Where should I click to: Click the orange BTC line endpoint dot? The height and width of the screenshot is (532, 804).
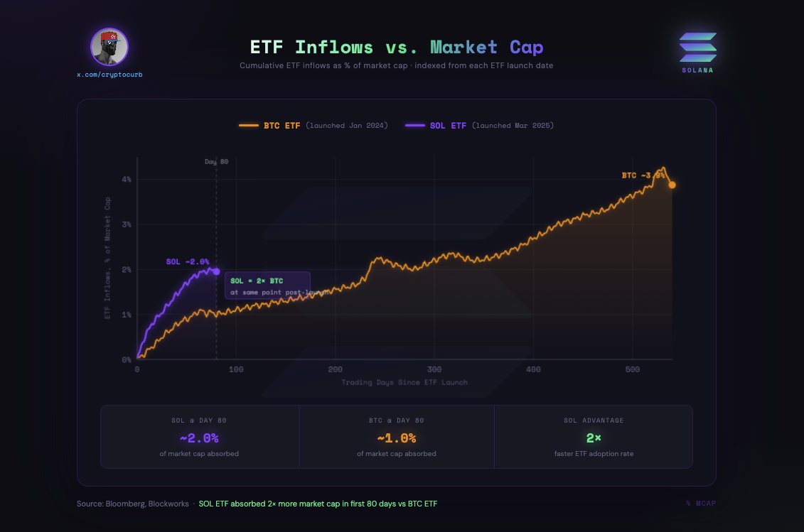[672, 185]
